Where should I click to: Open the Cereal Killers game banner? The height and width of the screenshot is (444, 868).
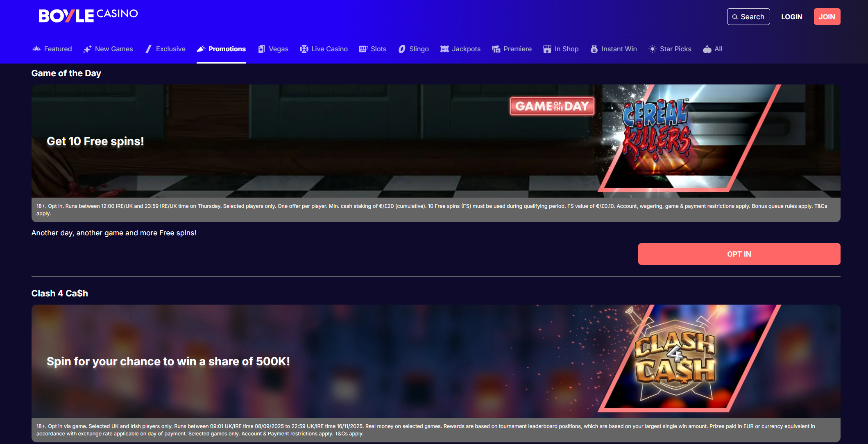436,141
